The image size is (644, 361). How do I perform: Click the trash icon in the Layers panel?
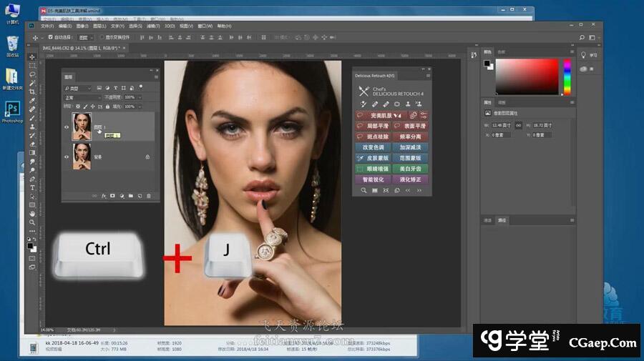pos(149,195)
